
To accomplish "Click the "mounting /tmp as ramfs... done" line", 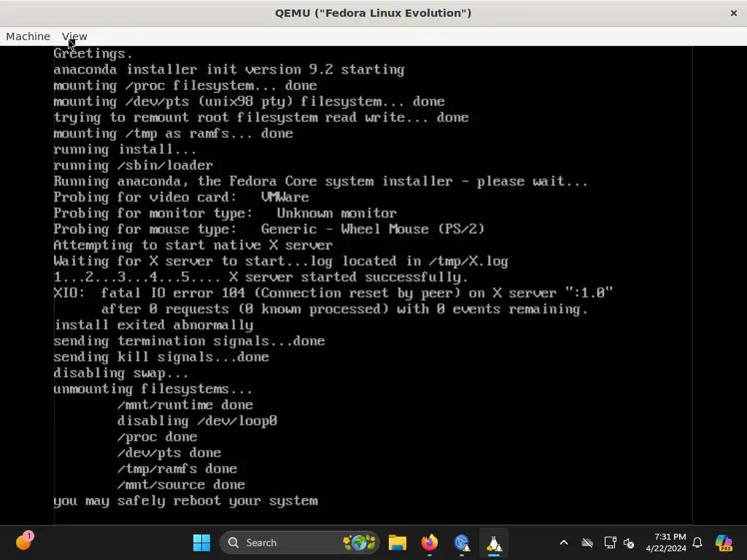I will [173, 133].
